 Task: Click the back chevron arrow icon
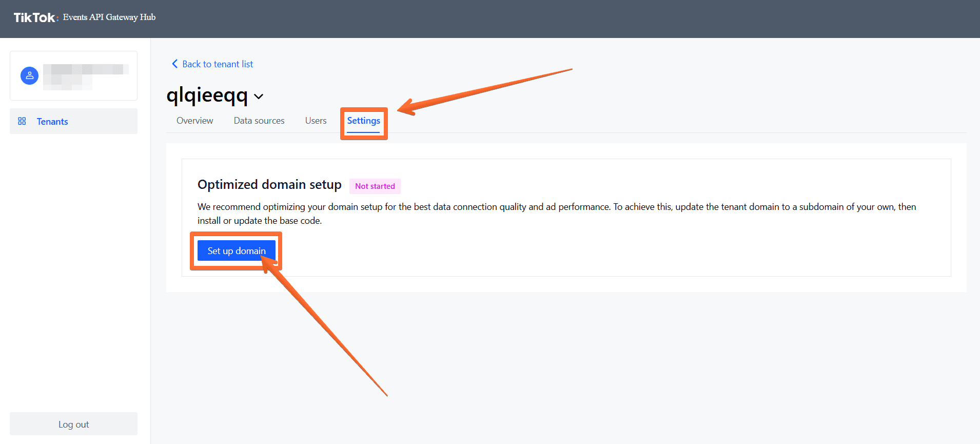pos(174,64)
